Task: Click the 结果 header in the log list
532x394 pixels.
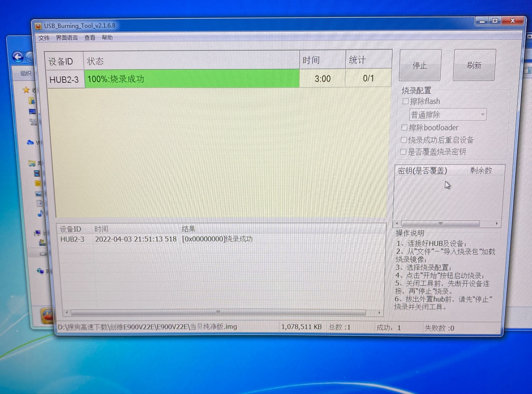Action: 188,229
